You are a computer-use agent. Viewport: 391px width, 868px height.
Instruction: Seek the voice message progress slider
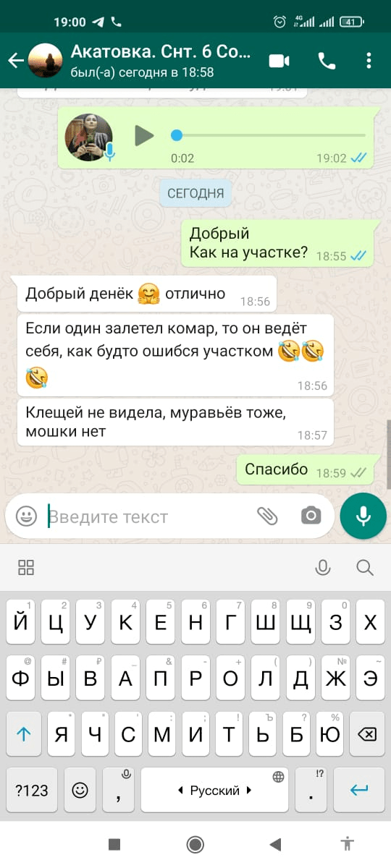click(x=268, y=135)
